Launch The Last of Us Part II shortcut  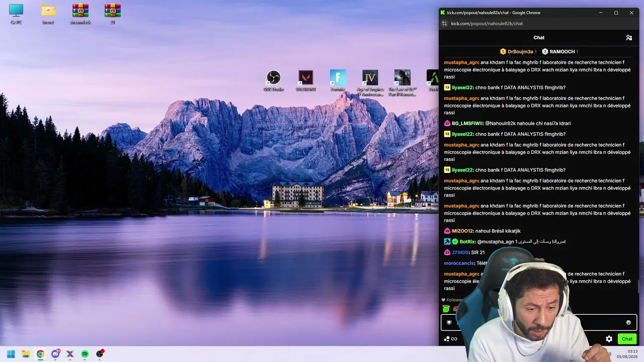click(403, 83)
